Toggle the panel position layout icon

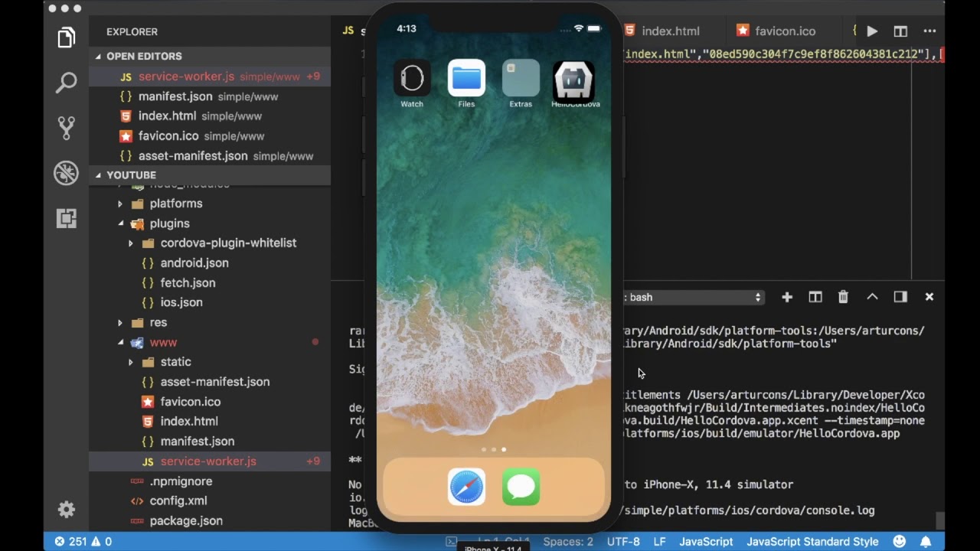pos(901,297)
